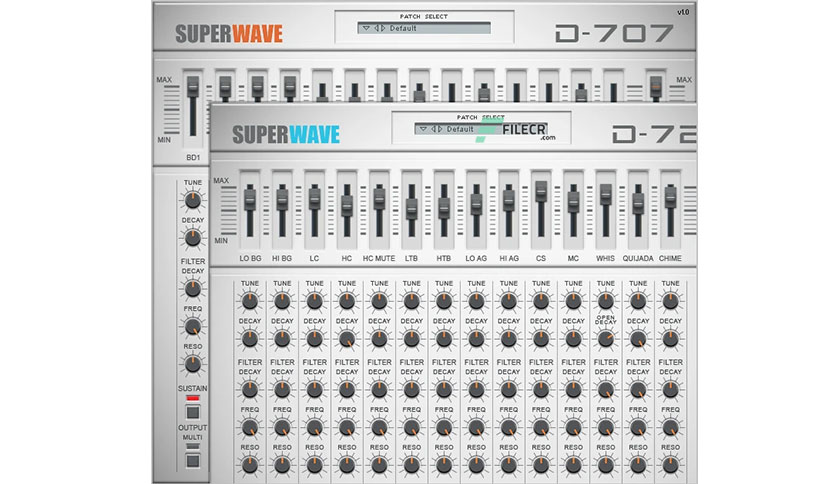Image resolution: width=836 pixels, height=484 pixels.
Task: Click the HI AG column FREQ knob
Action: click(x=509, y=427)
